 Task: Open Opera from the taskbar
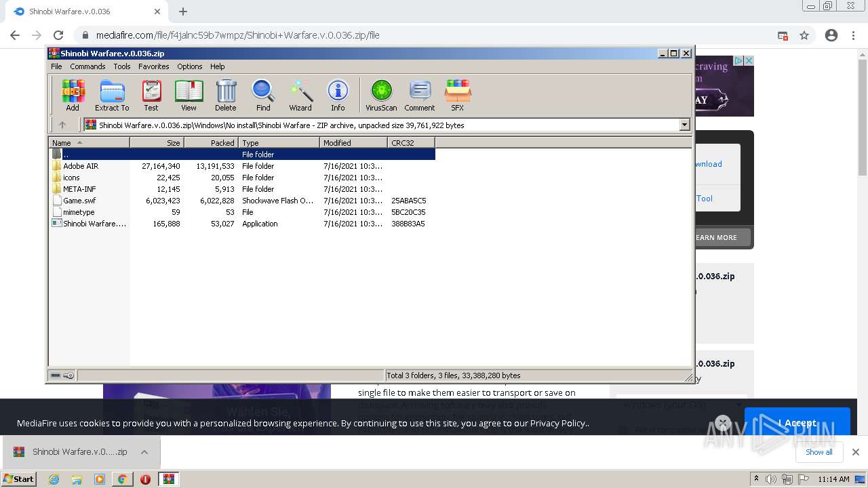(145, 479)
